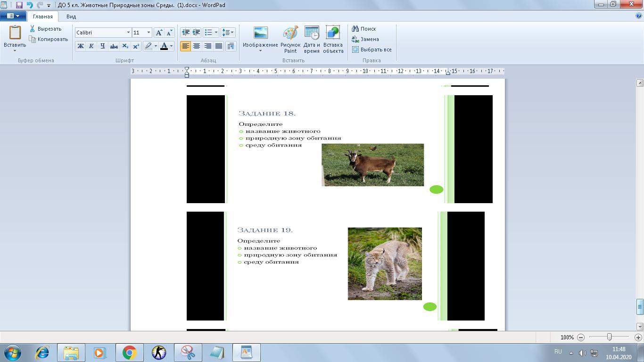
Task: Insert a Paint drawing
Action: [x=290, y=39]
